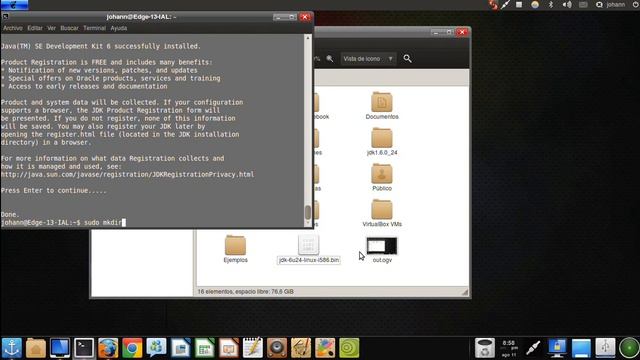Open the Vista de icono dropdown in file manager
This screenshot has width=640, height=360.
(368, 59)
